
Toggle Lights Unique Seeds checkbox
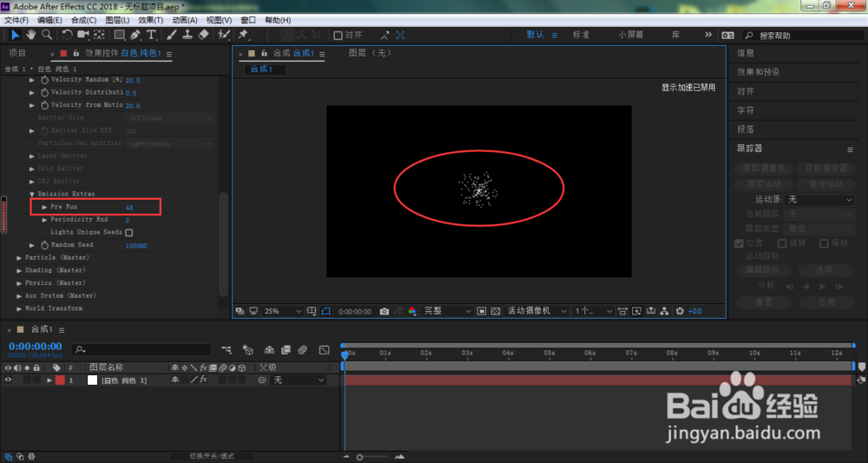(129, 233)
